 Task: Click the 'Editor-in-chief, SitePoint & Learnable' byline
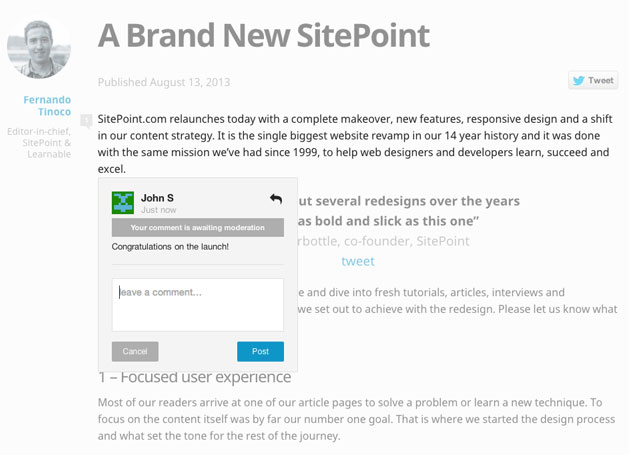tap(41, 143)
